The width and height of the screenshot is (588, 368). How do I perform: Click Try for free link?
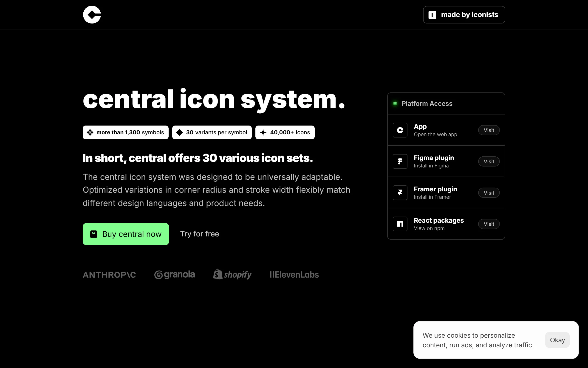coord(199,234)
